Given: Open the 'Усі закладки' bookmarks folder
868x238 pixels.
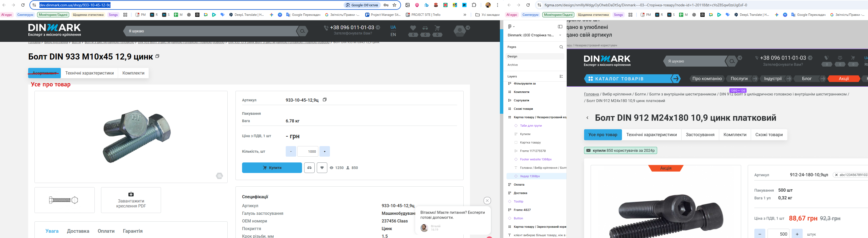Looking at the screenshot, I should coord(487,15).
